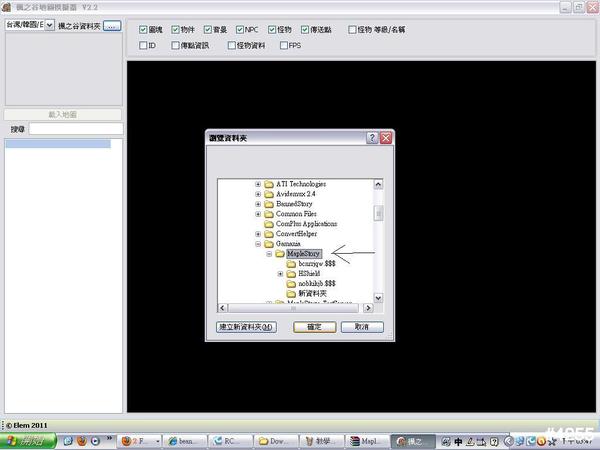600x450 pixels.
Task: Uncheck the NPC checkbox
Action: pyautogui.click(x=240, y=29)
